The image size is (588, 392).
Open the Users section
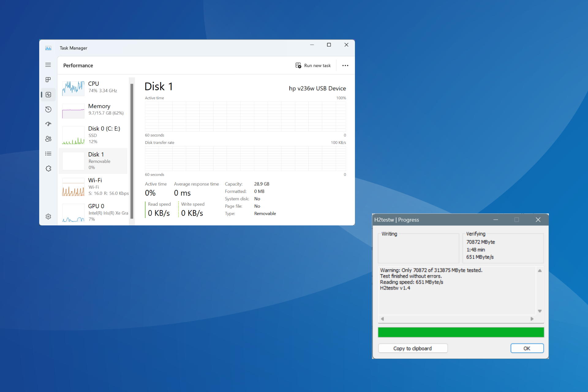click(x=48, y=138)
